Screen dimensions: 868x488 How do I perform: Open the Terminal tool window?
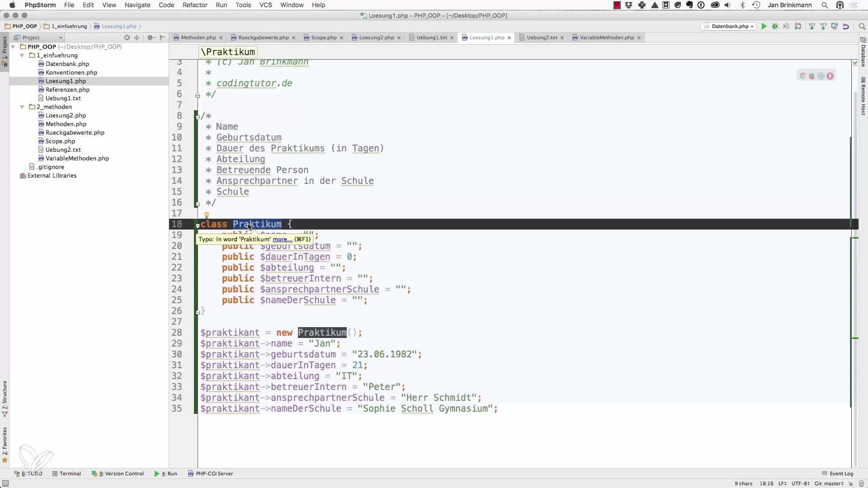tap(66, 474)
